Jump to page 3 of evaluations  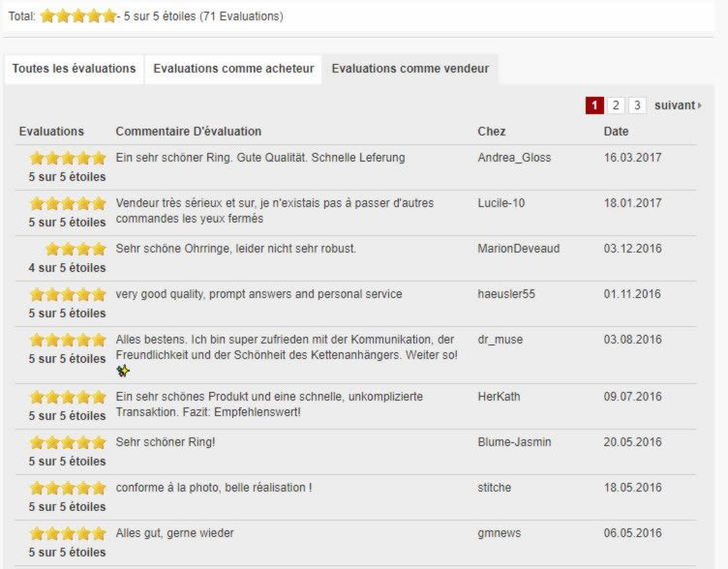(x=637, y=105)
